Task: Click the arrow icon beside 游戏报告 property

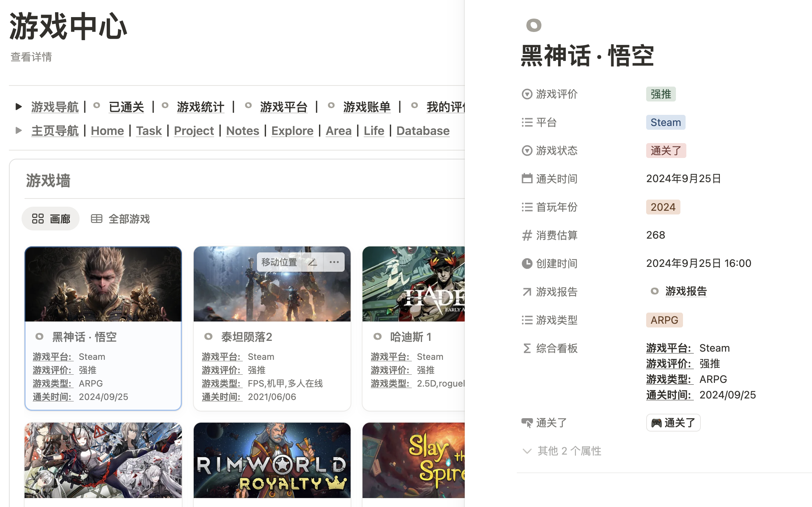Action: point(527,292)
